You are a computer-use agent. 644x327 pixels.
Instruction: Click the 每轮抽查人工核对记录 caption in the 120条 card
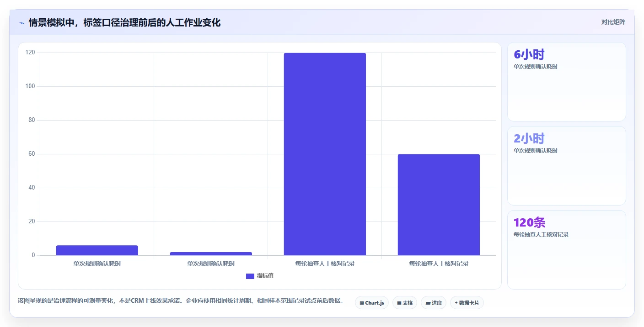pos(541,235)
